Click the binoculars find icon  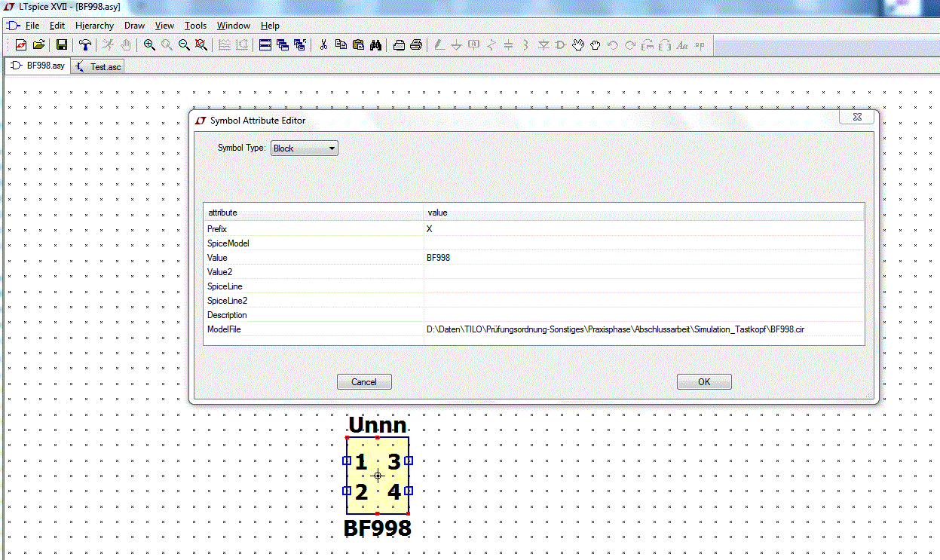[375, 45]
